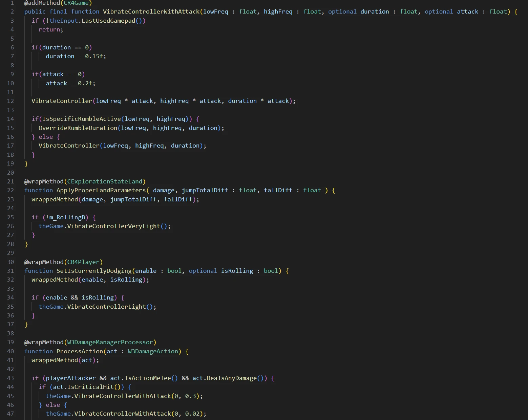Click the VibrateControllerVeryLight method call

pos(113,226)
